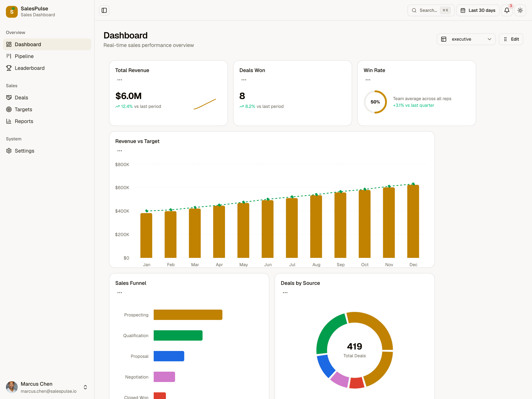Open the Total Revenue card options menu
Viewport: 532px width, 399px height.
click(120, 80)
